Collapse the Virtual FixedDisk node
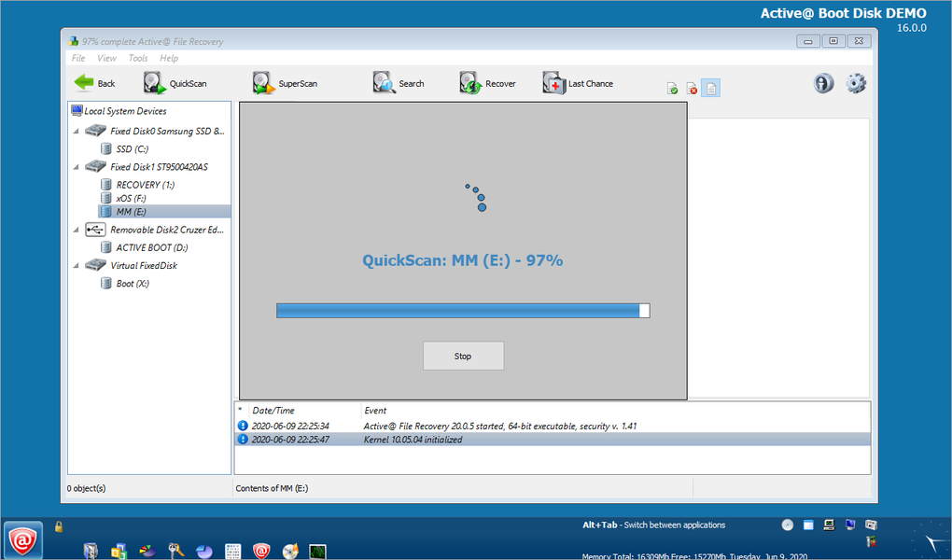 76,266
